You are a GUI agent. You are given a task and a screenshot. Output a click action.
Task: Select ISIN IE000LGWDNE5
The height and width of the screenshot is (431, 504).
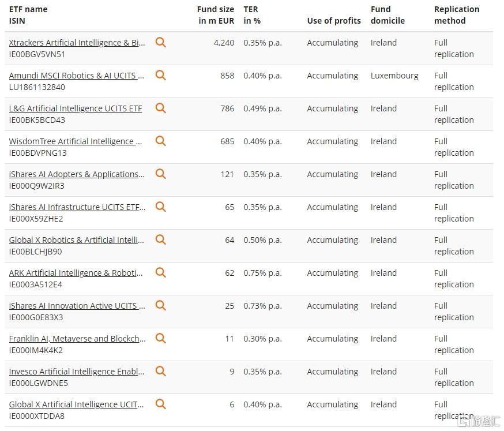(39, 383)
